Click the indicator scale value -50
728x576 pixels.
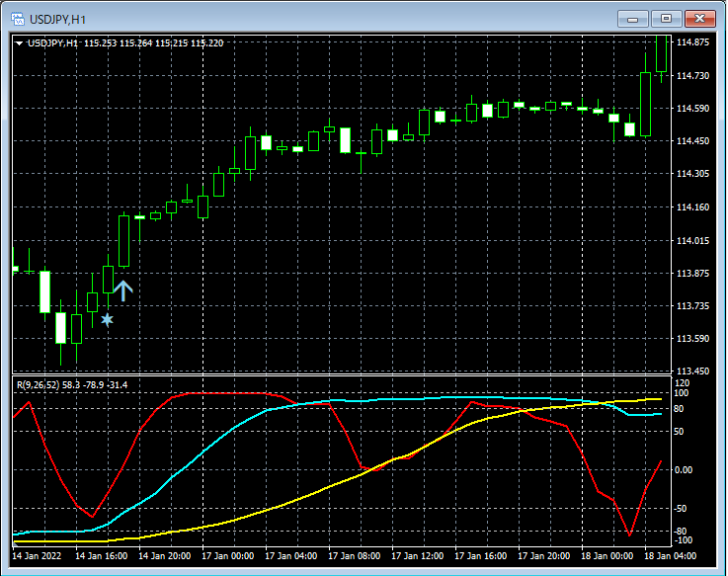point(682,508)
